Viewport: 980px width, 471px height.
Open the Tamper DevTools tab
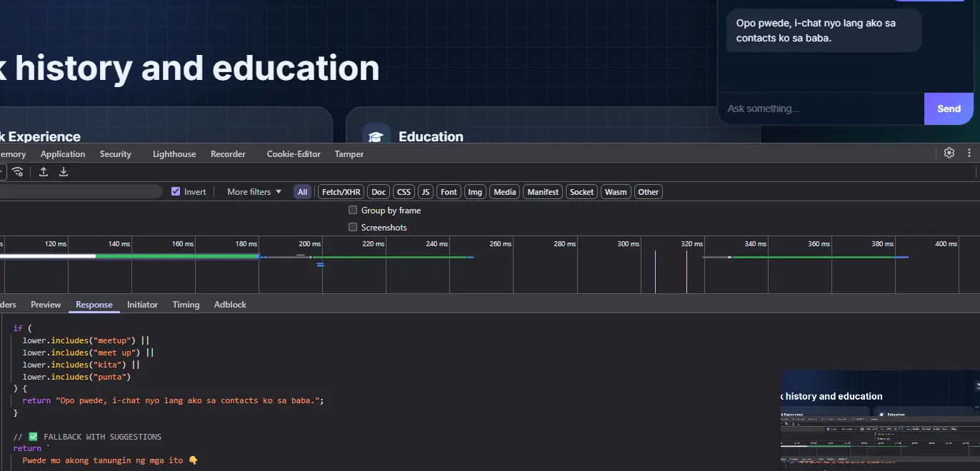[x=349, y=153]
